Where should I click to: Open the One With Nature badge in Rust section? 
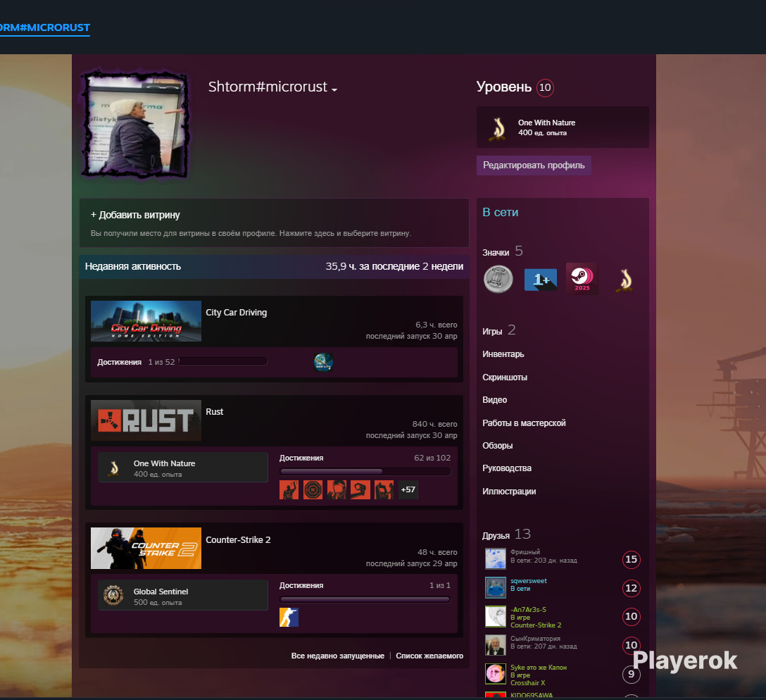[x=183, y=468]
